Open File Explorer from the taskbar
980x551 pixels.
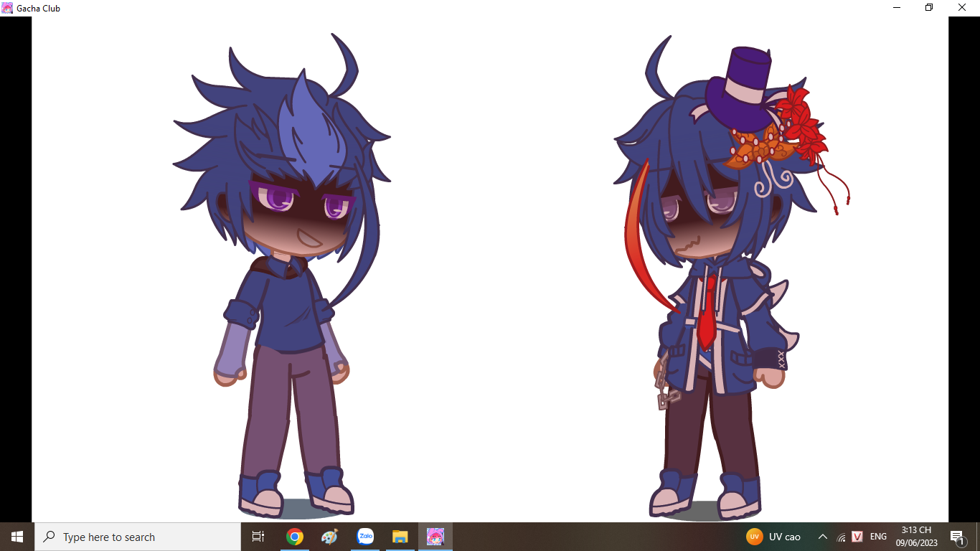(x=400, y=537)
